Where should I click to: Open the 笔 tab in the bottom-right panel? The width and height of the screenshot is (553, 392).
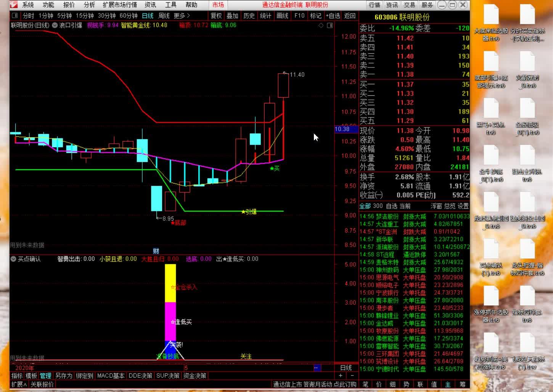click(365, 384)
